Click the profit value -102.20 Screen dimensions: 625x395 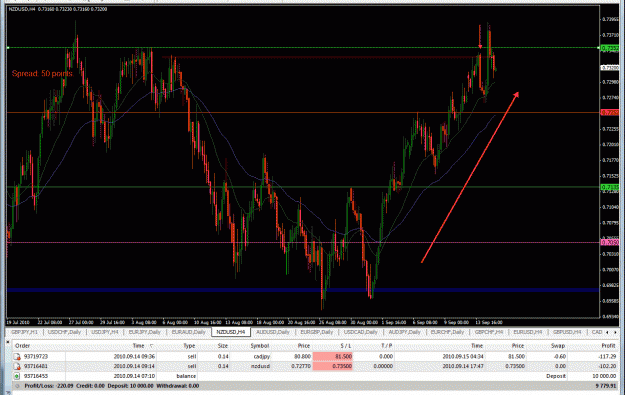(x=607, y=366)
